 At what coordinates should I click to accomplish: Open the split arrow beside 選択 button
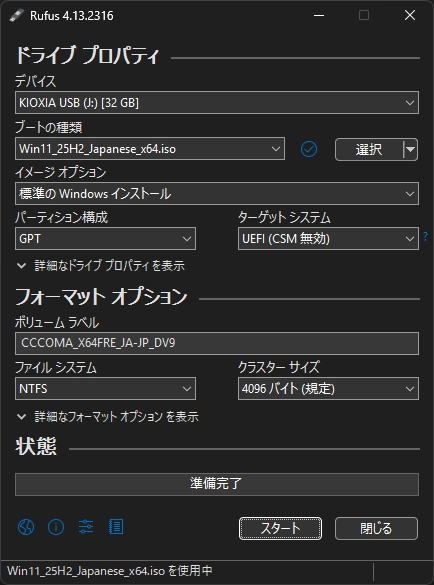[x=410, y=149]
